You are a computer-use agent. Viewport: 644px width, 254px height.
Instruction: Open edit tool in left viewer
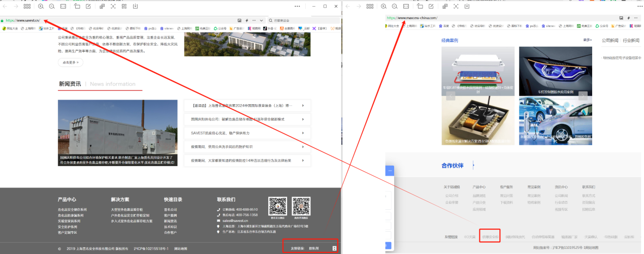(x=89, y=6)
